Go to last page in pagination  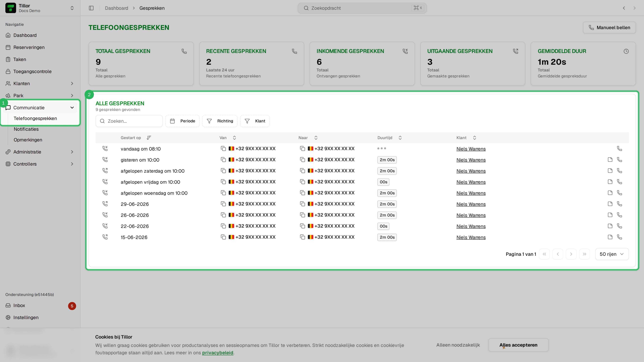point(584,254)
